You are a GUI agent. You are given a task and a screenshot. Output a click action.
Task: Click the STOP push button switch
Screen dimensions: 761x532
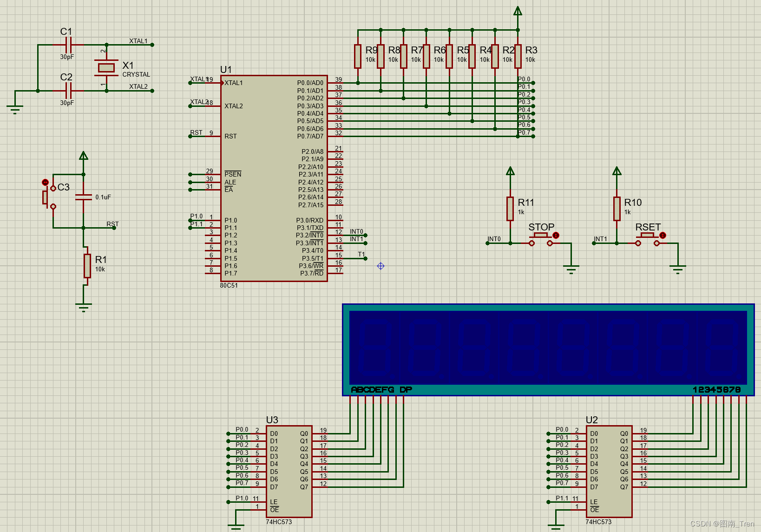(541, 240)
